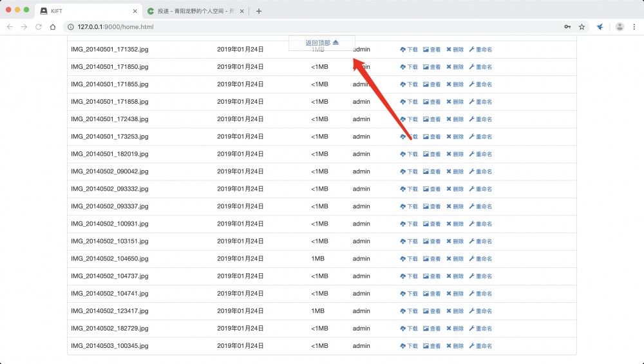Download IMG_20140502_100931.jpg

409,224
